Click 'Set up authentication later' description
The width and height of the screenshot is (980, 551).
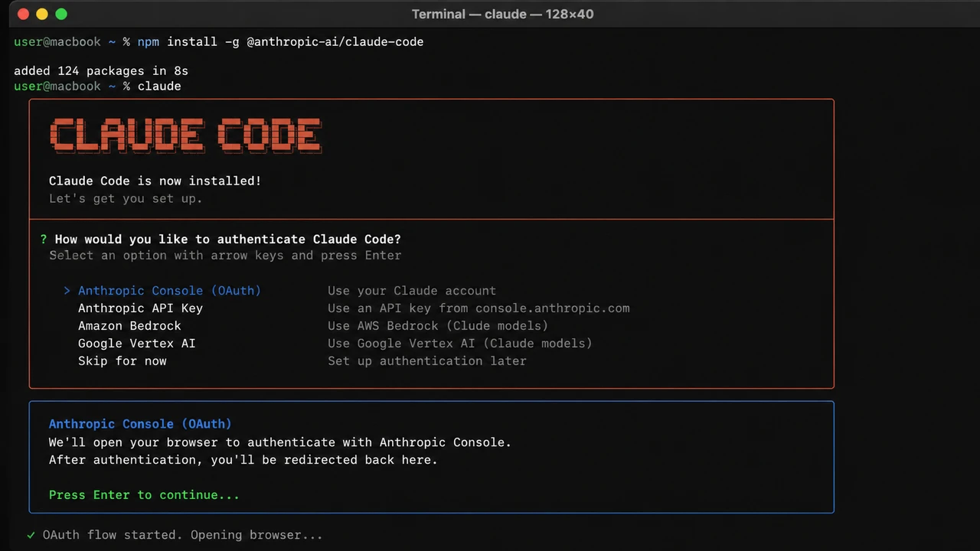pos(427,361)
